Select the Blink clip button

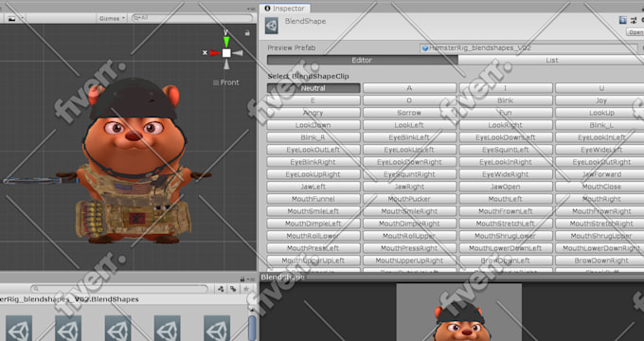click(x=506, y=100)
